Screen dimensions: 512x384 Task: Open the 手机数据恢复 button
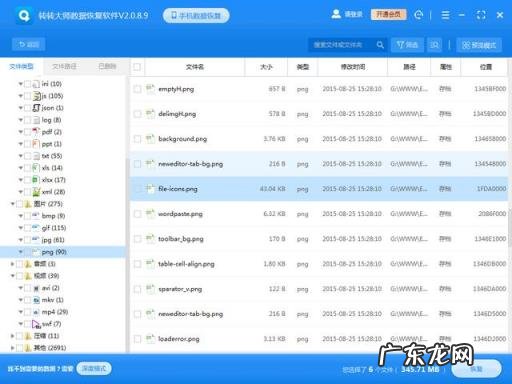196,15
